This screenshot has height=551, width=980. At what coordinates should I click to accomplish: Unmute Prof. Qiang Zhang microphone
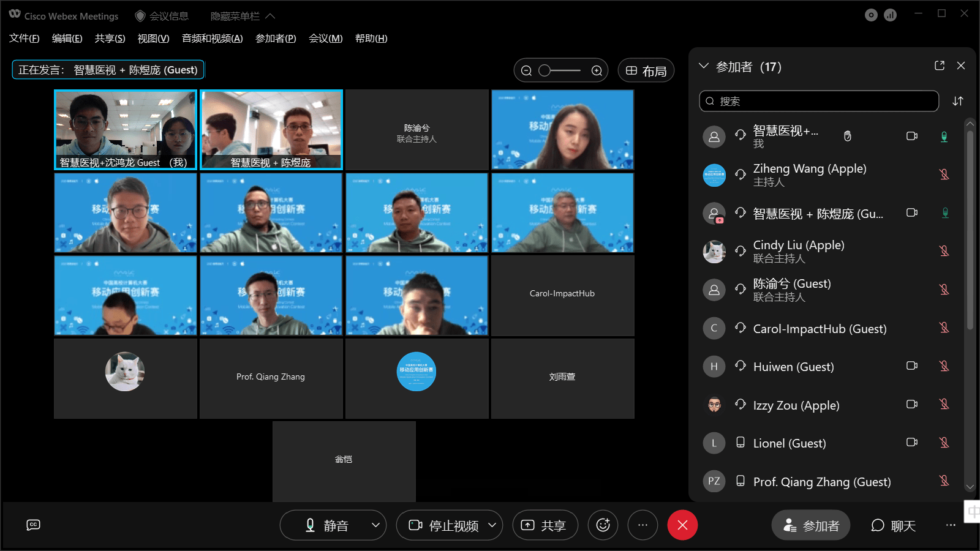[944, 481]
